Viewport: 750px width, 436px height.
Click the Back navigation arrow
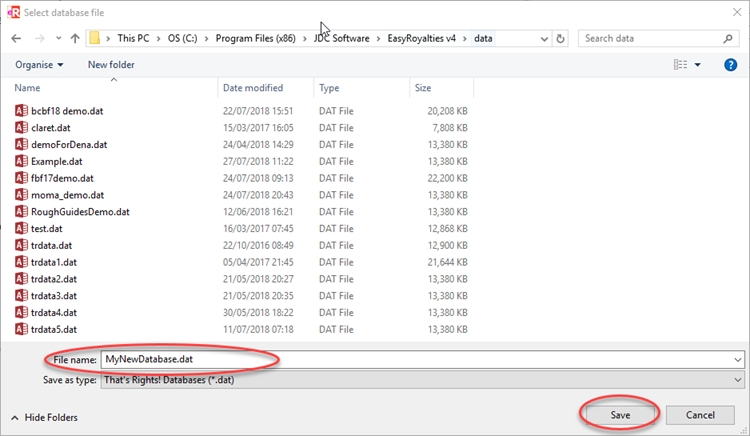pyautogui.click(x=16, y=39)
